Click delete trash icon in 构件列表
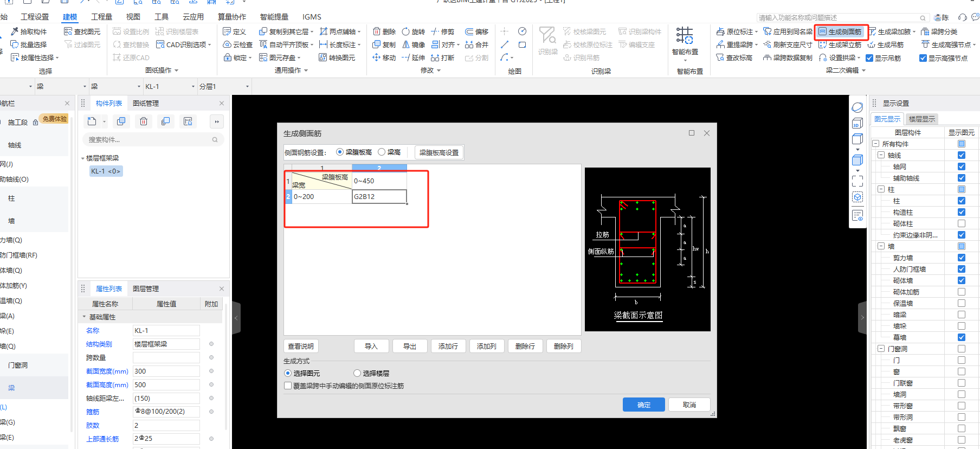The height and width of the screenshot is (449, 980). pos(144,121)
